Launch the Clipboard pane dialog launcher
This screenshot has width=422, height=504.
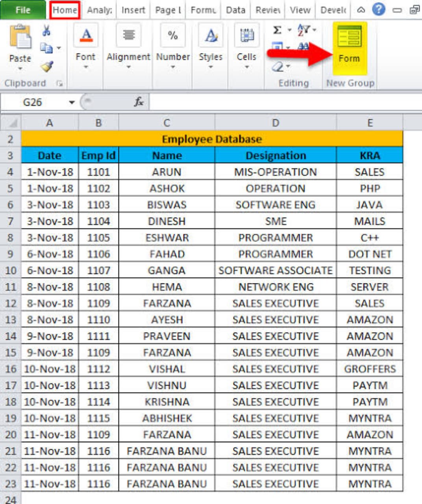[x=59, y=83]
